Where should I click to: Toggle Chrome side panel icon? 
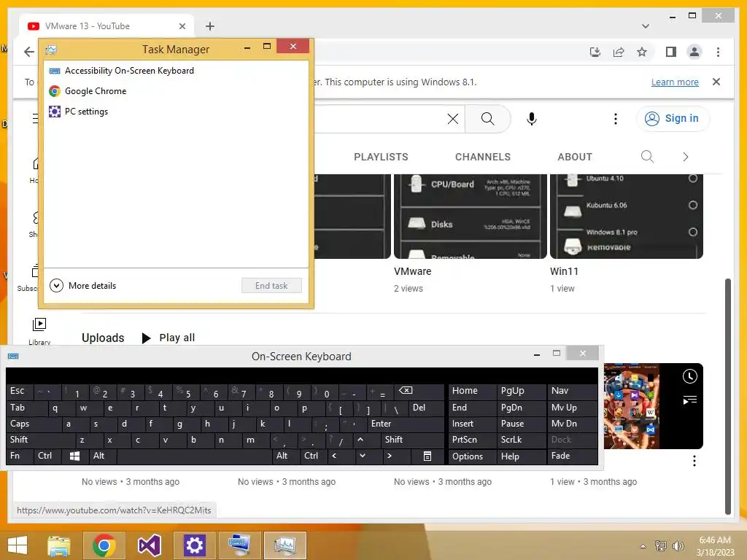[671, 52]
